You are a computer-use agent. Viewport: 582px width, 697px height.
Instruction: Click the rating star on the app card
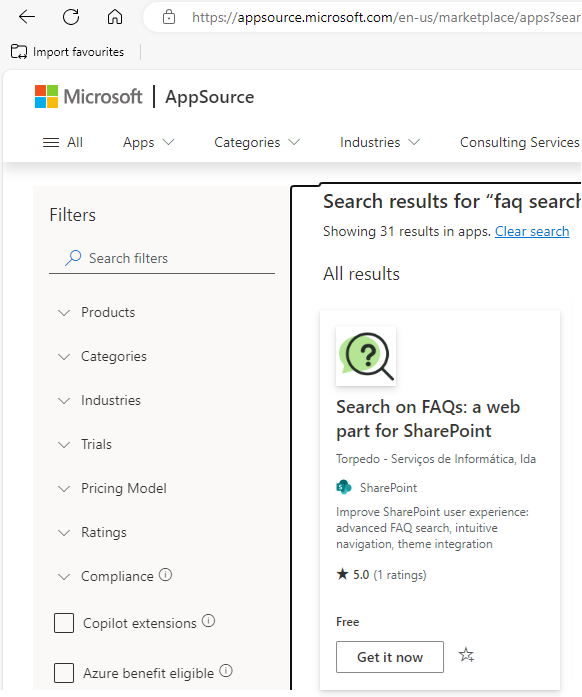coord(342,574)
